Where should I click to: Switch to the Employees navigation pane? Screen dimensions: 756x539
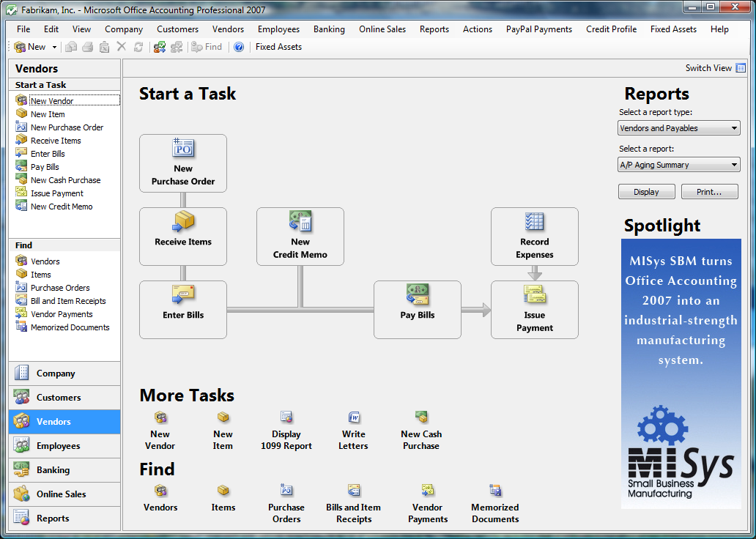(64, 446)
